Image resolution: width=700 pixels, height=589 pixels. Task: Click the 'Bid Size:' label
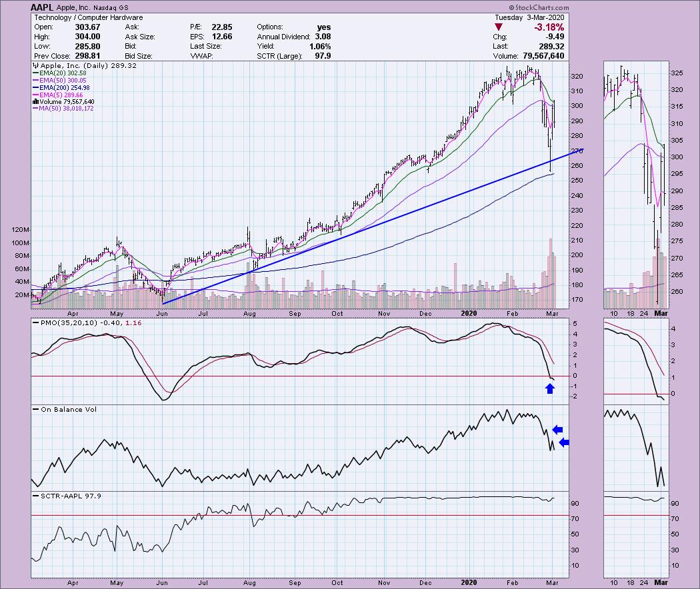click(x=139, y=56)
